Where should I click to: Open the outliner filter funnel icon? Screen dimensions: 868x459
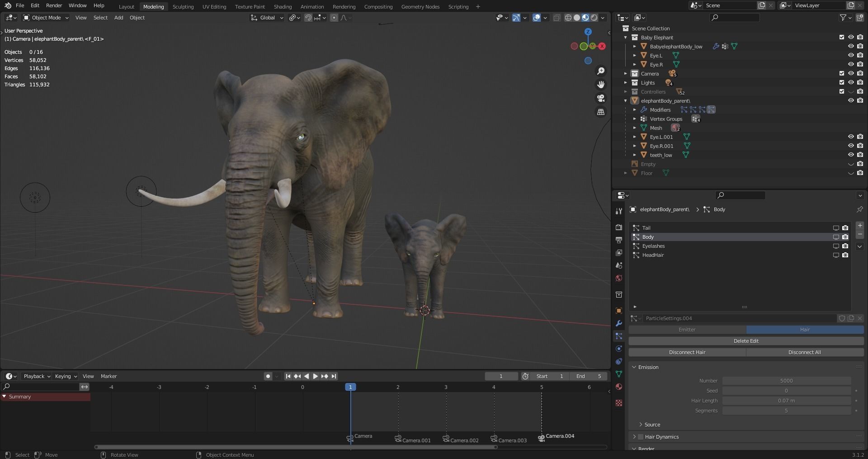(x=843, y=18)
